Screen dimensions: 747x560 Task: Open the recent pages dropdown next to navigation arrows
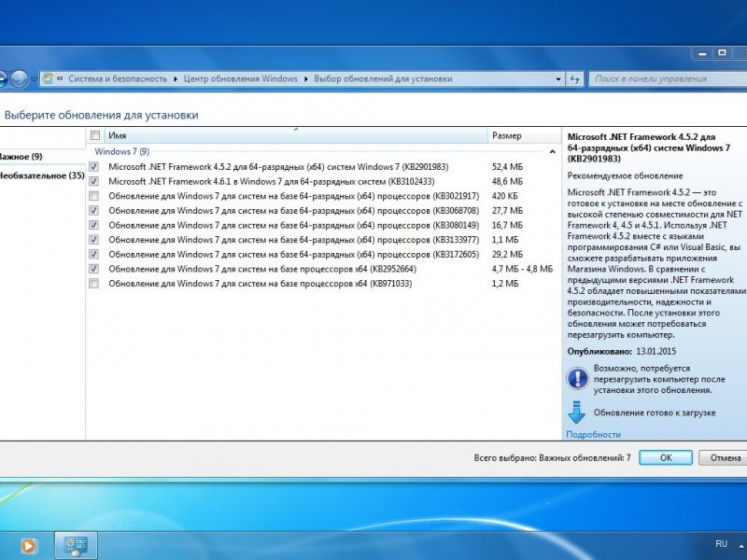(x=34, y=79)
